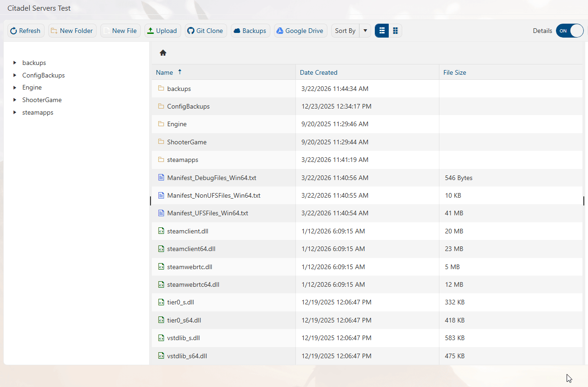
Task: Open the Sort By dropdown arrow
Action: coord(365,31)
